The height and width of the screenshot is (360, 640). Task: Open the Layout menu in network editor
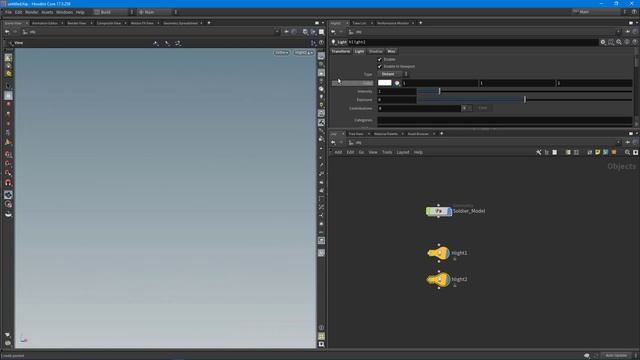tap(403, 152)
